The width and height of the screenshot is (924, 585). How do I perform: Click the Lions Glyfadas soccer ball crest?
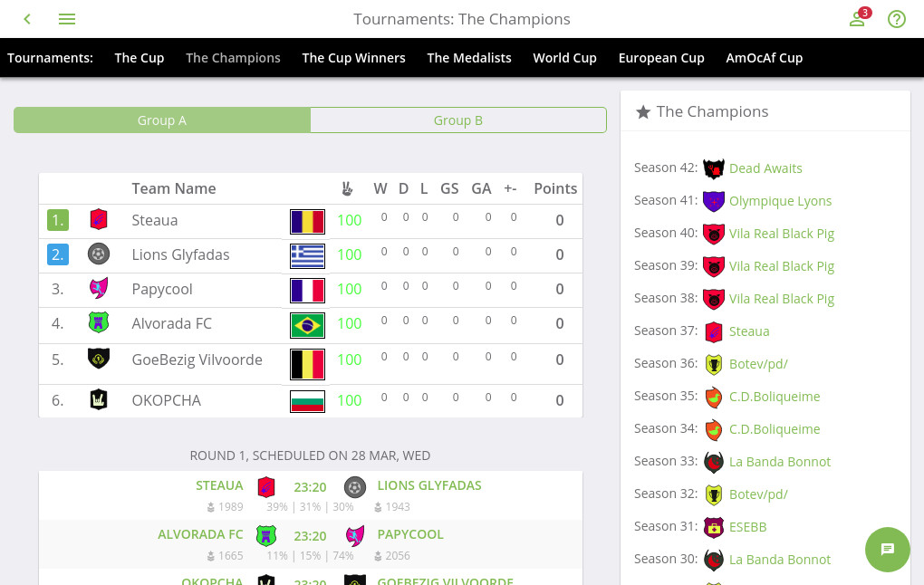coord(99,254)
